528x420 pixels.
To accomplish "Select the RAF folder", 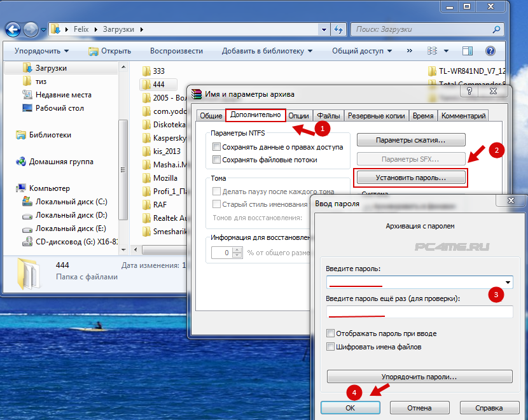I will (x=154, y=205).
